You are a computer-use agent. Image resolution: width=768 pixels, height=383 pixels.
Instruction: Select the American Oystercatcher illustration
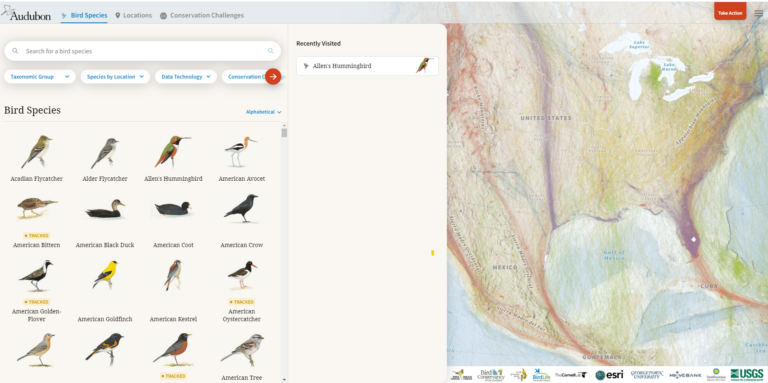(x=242, y=274)
